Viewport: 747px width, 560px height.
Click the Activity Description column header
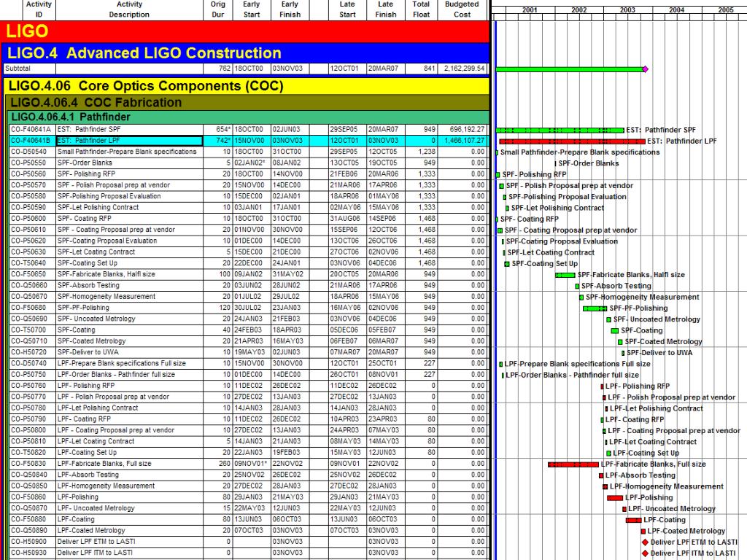click(x=129, y=9)
